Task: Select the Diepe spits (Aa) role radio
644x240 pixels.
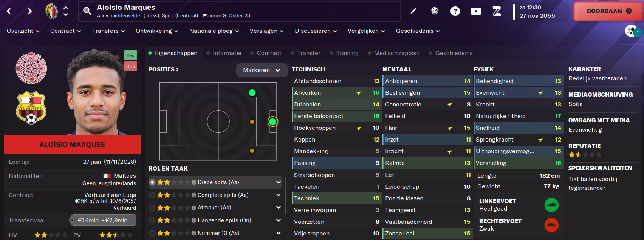Action: [x=152, y=182]
